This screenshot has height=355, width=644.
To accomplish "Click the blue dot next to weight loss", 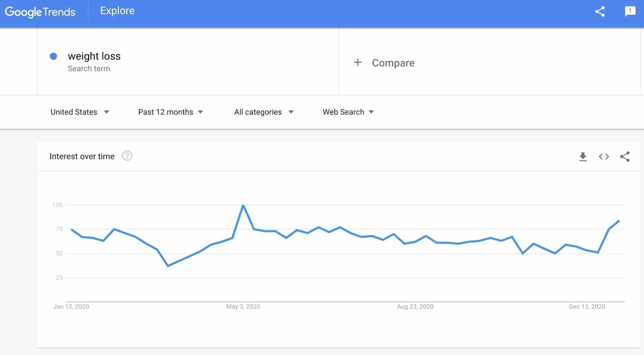I will coord(53,56).
